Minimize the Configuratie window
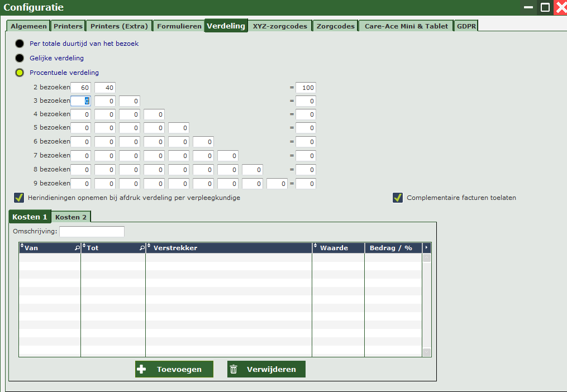The height and width of the screenshot is (392, 567). [x=528, y=7]
